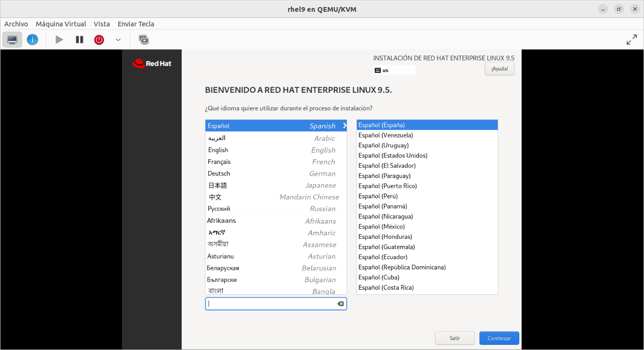Select the Mandarin Chinese language row

(276, 197)
